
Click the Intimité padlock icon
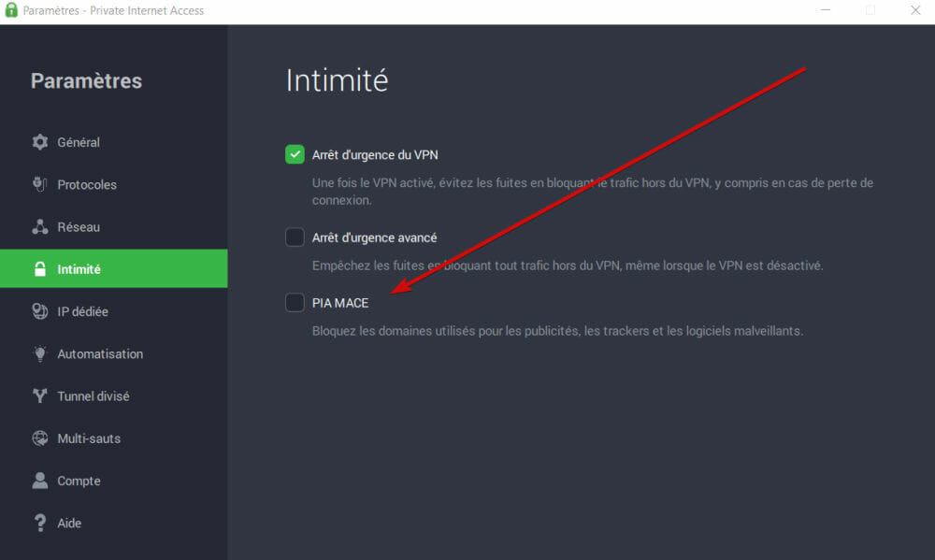click(40, 269)
